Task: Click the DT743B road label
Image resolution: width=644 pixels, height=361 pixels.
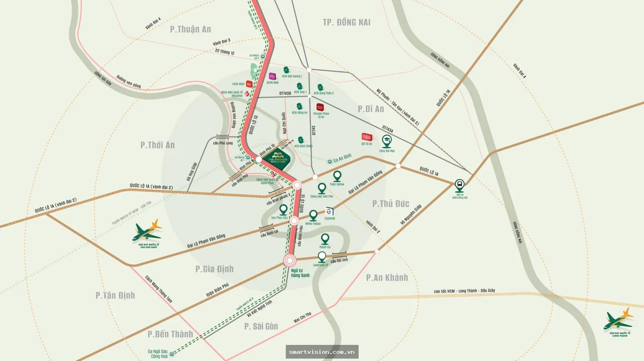Action: (x=285, y=93)
